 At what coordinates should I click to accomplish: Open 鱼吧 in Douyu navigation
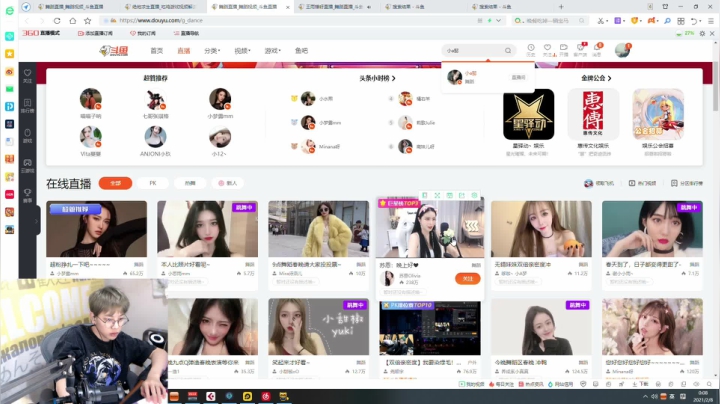click(302, 50)
